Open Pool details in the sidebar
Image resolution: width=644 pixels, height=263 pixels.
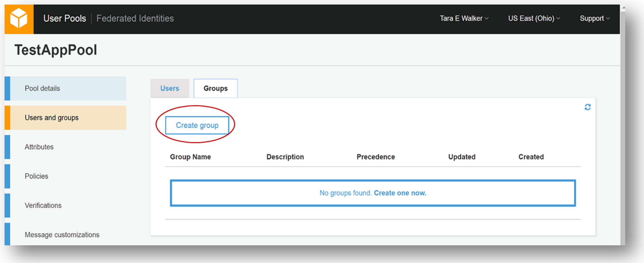tap(42, 88)
